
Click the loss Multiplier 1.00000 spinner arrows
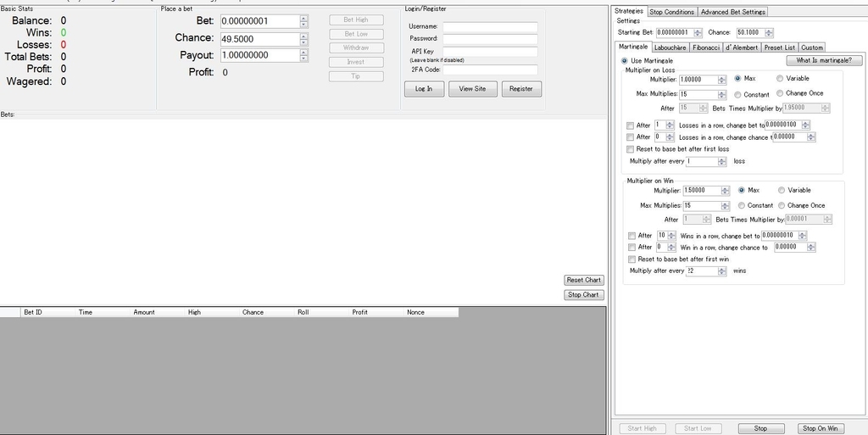pos(722,80)
